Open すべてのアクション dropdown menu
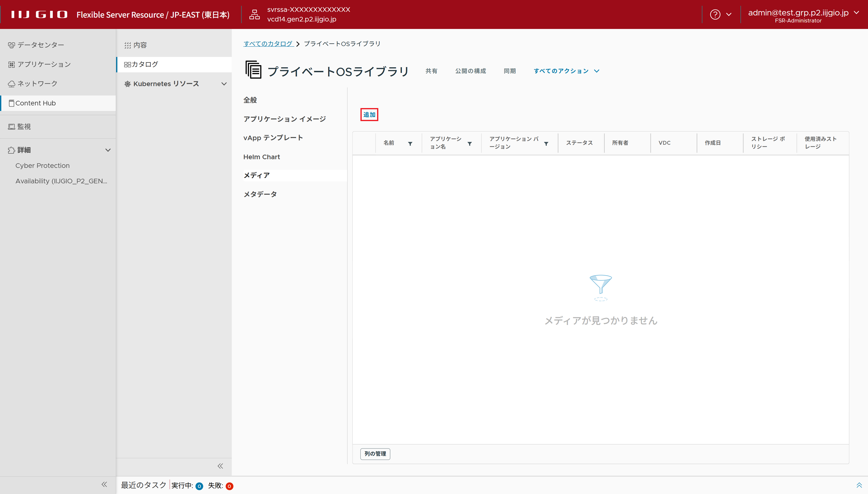Viewport: 868px width, 494px height. pyautogui.click(x=566, y=71)
